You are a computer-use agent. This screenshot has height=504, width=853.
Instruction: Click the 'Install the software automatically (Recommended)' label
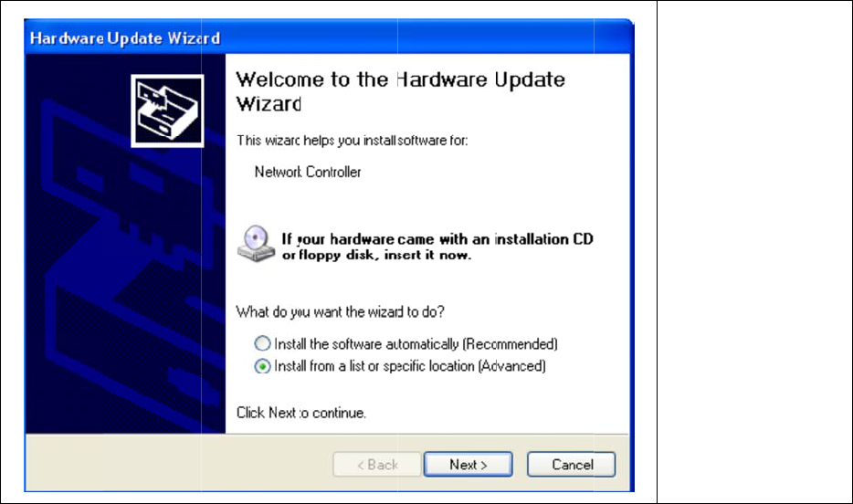coord(416,344)
